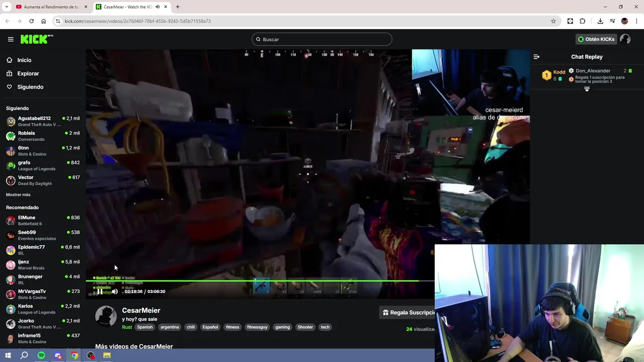Select the fitness tag

232,327
